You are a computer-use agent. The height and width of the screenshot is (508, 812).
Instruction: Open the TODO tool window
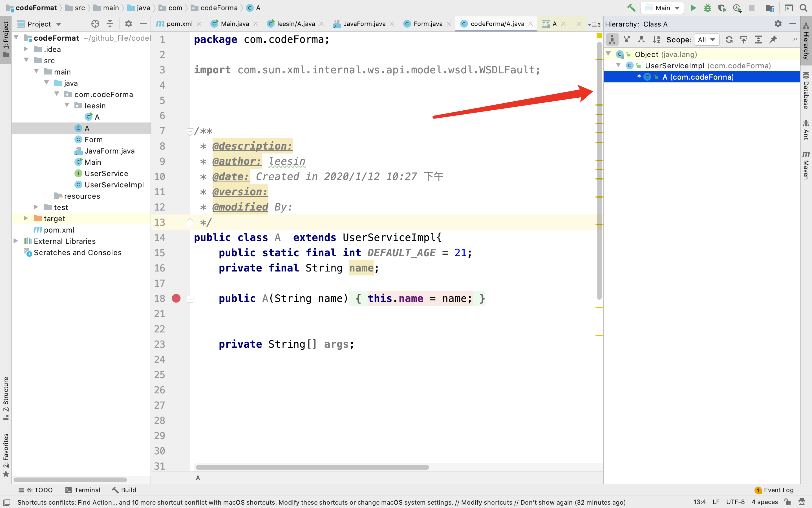[x=36, y=490]
